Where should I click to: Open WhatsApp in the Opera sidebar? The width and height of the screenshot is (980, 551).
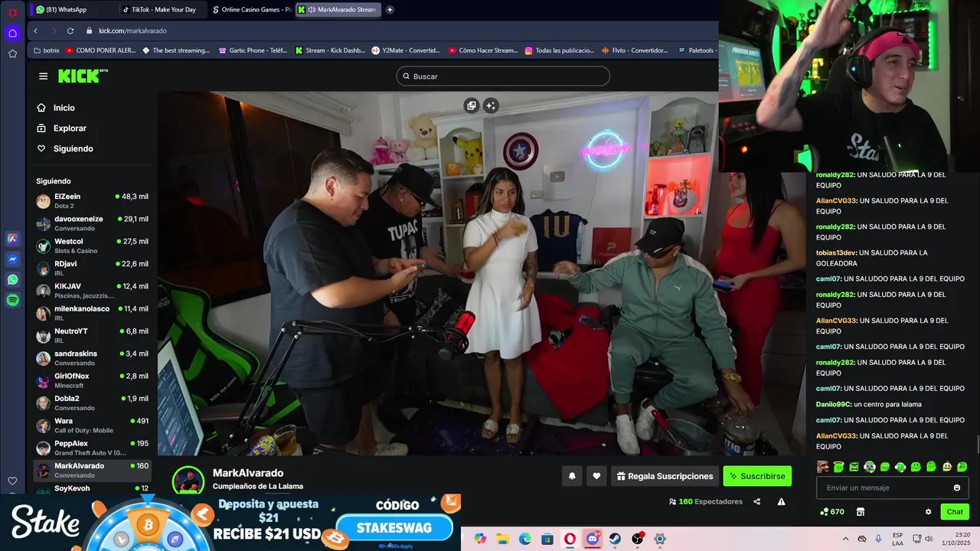tap(12, 280)
